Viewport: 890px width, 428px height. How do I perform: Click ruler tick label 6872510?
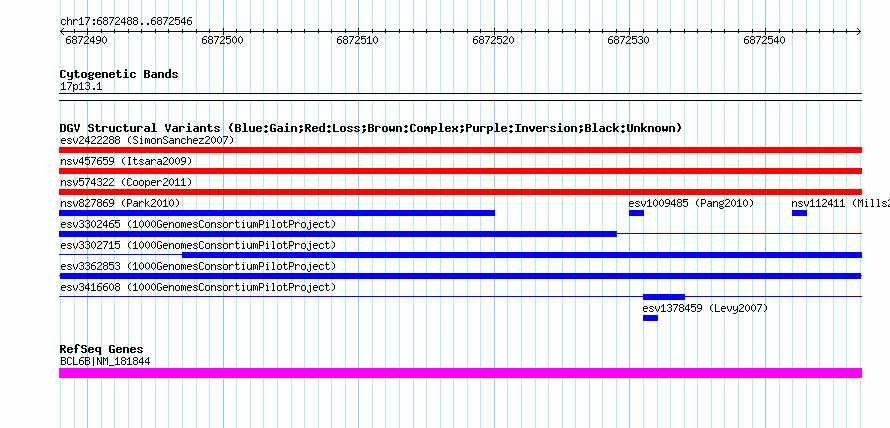click(x=357, y=40)
